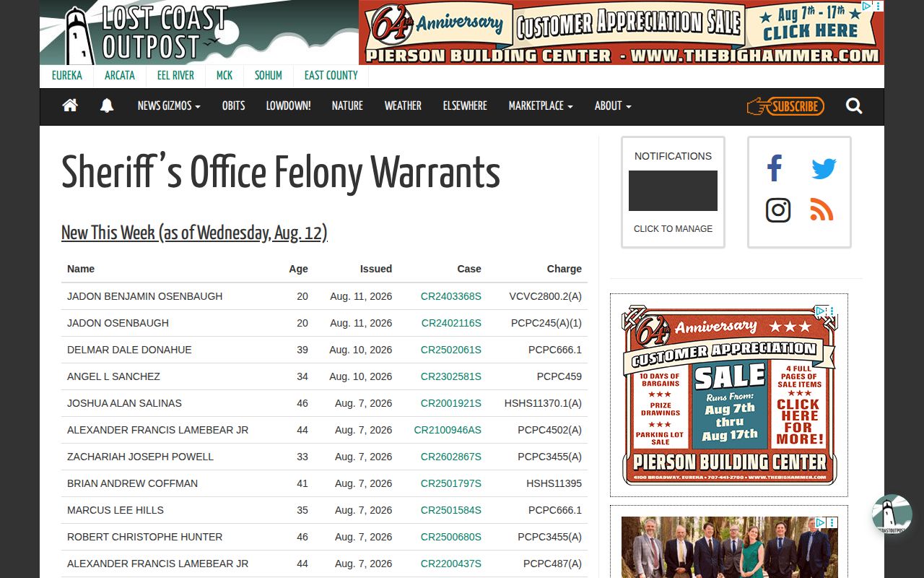Screen dimensions: 924x578
Task: Open the AdChoices icon on top banner
Action: pos(867,6)
